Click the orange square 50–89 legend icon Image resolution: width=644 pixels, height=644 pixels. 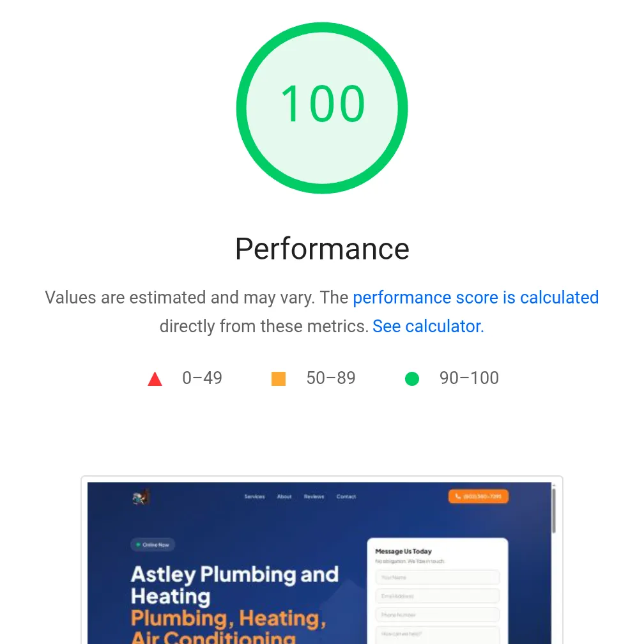click(279, 378)
